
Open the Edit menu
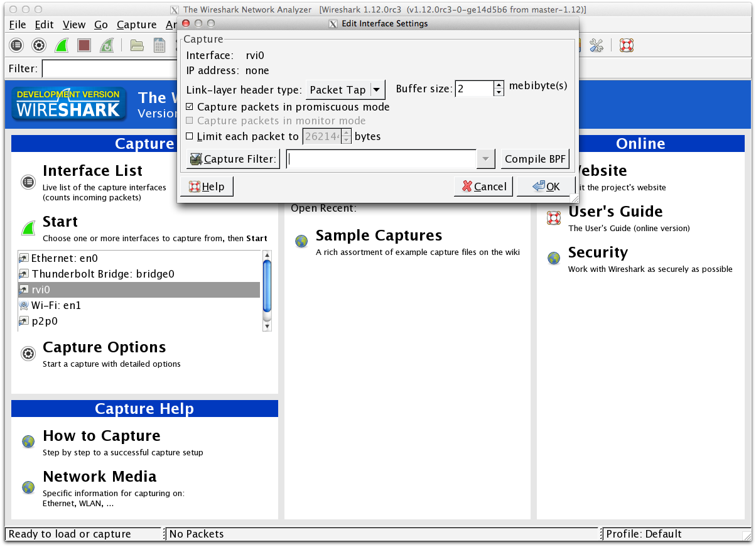pos(44,24)
